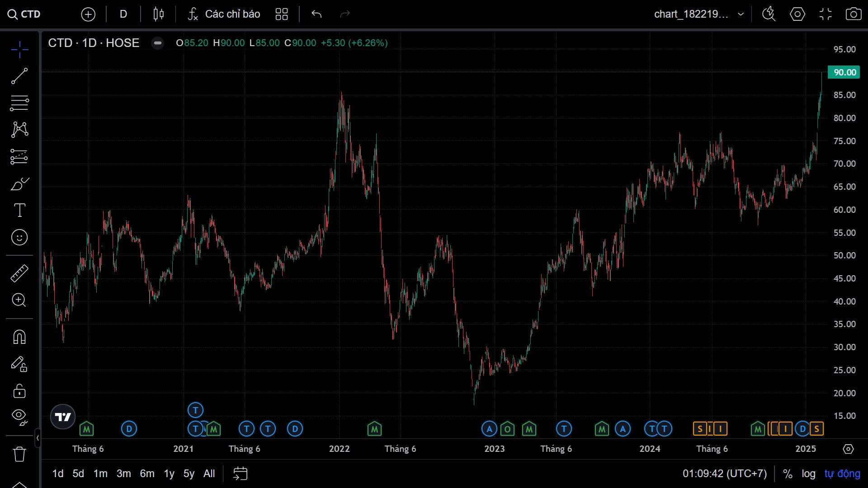This screenshot has height=488, width=868.
Task: Select the 6m time range
Action: tap(147, 474)
